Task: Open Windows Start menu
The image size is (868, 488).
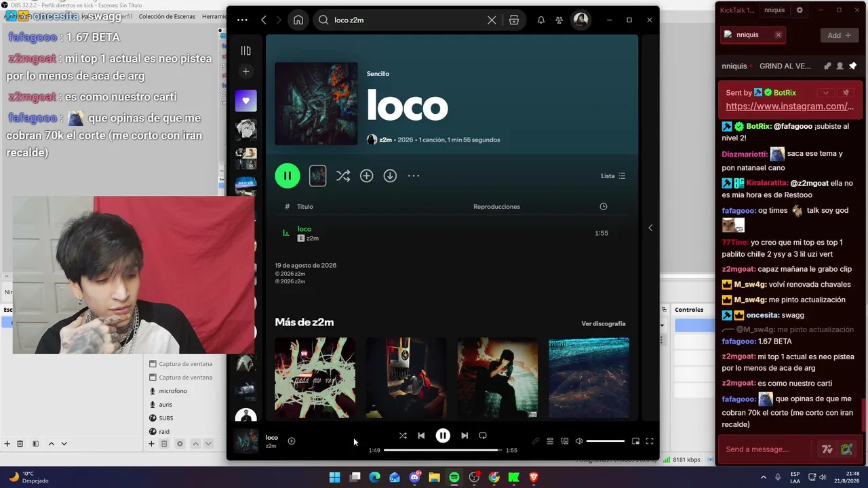Action: coord(334,477)
